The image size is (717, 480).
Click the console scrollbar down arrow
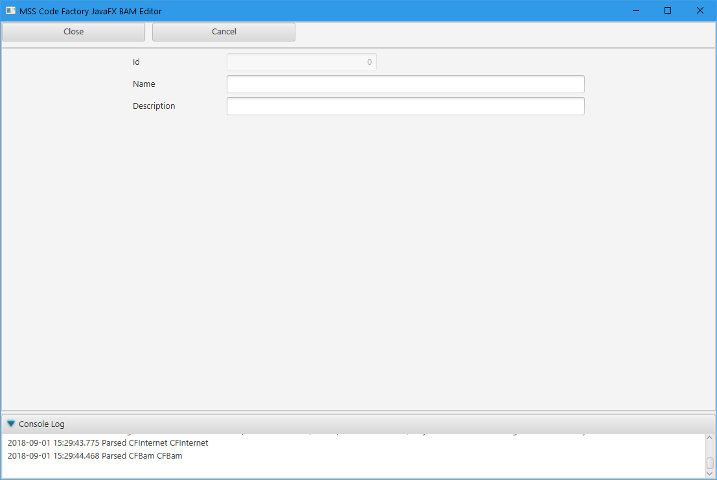point(710,474)
